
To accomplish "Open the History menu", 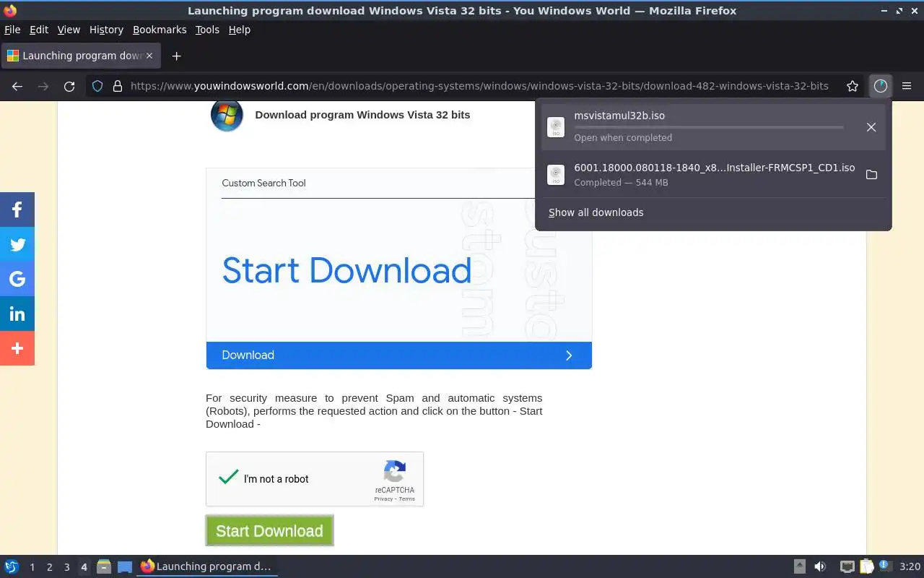I will 106,30.
